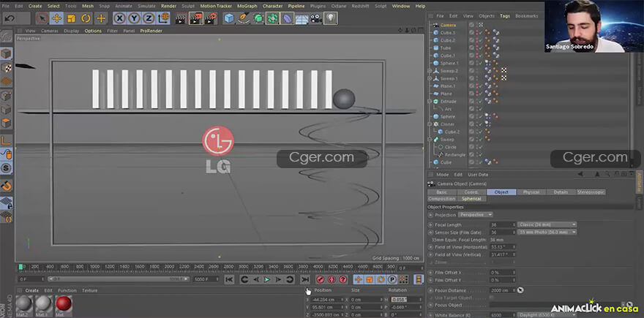Toggle Cube.3 enable checkmark
The height and width of the screenshot is (318, 644).
[480, 33]
